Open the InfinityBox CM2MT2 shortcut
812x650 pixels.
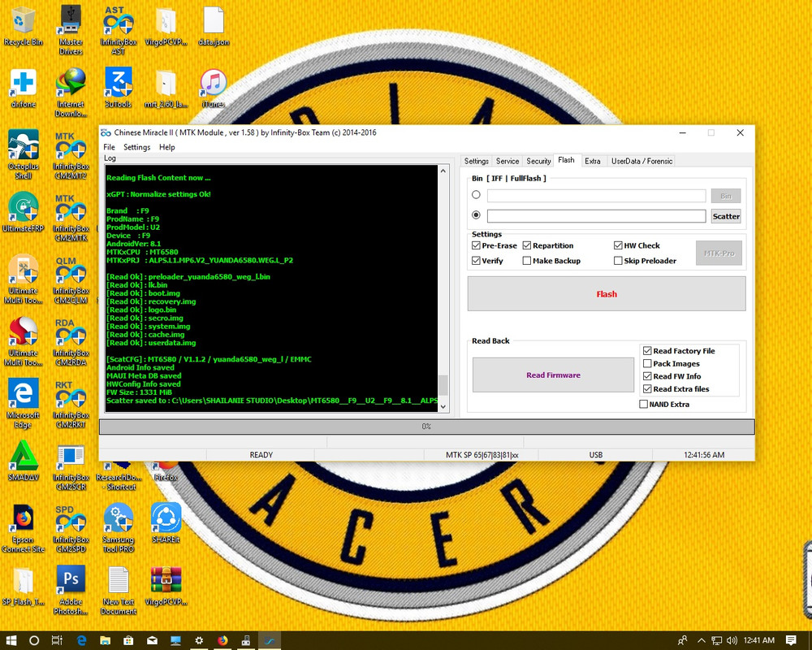pyautogui.click(x=71, y=154)
